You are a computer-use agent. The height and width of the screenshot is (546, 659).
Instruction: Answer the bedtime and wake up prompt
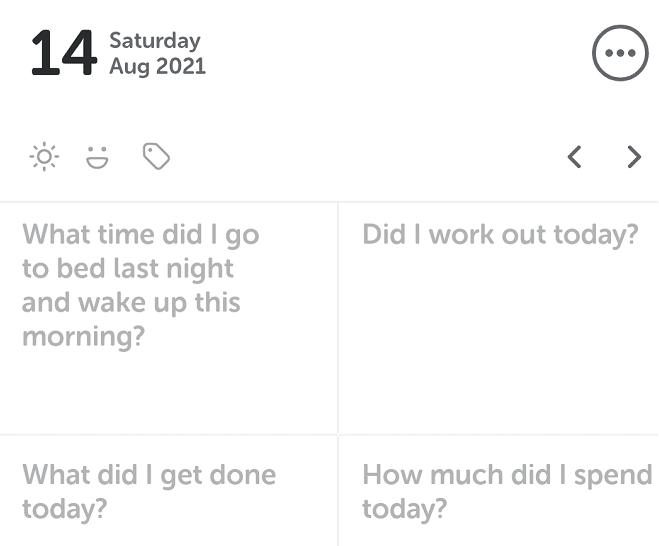140,285
